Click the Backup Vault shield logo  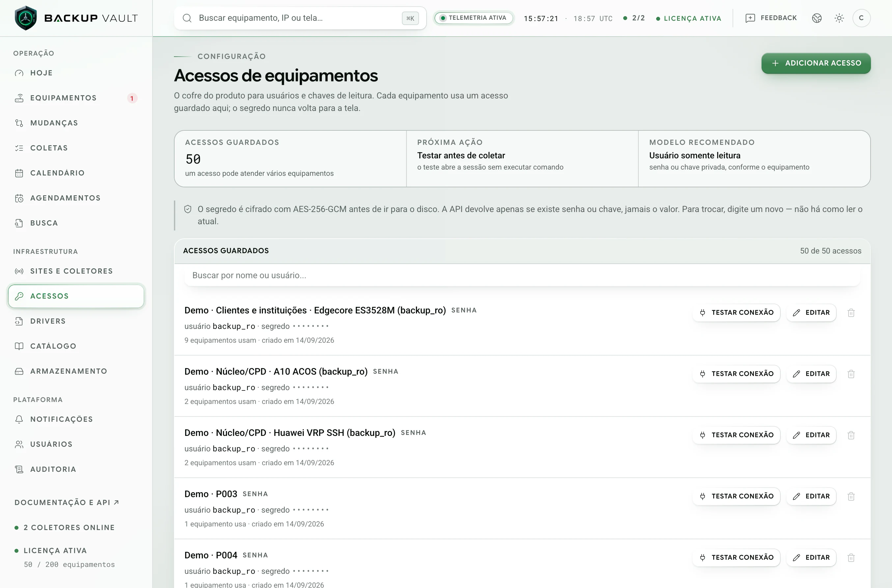25,18
